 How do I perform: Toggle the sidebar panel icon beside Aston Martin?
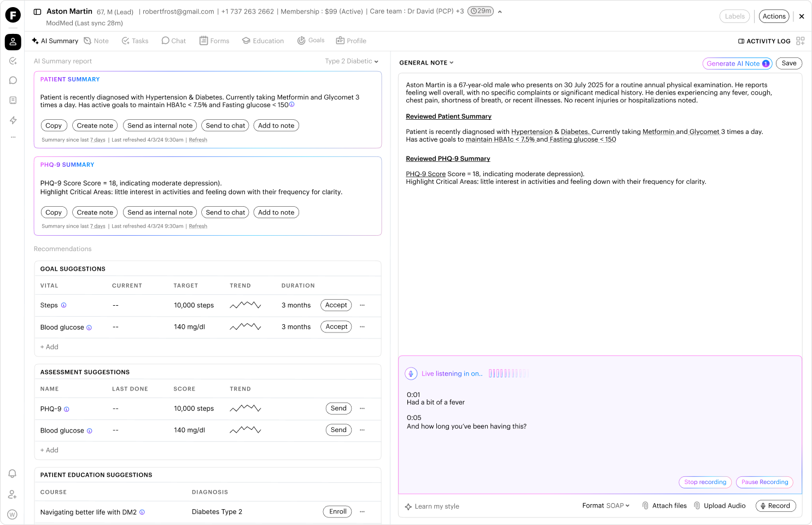tap(37, 11)
